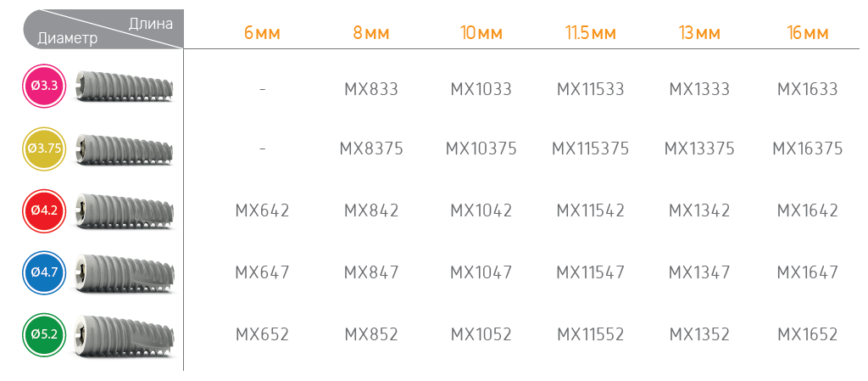Select the Ø4.7 implant picture
Screen dimensions: 868x381
(x=125, y=272)
